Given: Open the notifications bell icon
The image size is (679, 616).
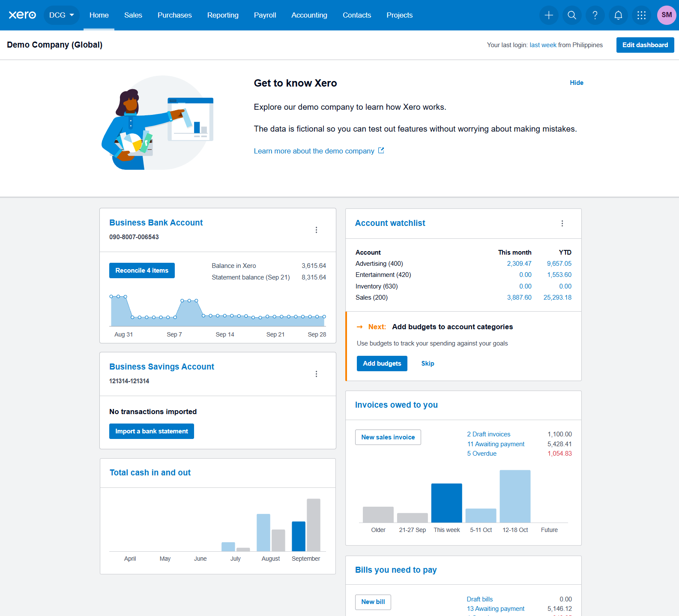Looking at the screenshot, I should 618,15.
